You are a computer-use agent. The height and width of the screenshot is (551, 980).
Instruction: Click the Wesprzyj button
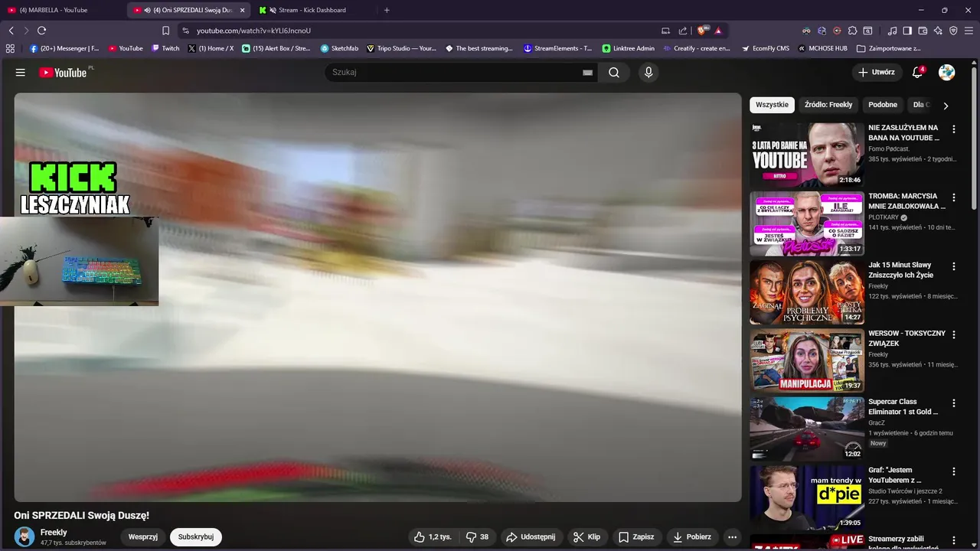point(143,537)
